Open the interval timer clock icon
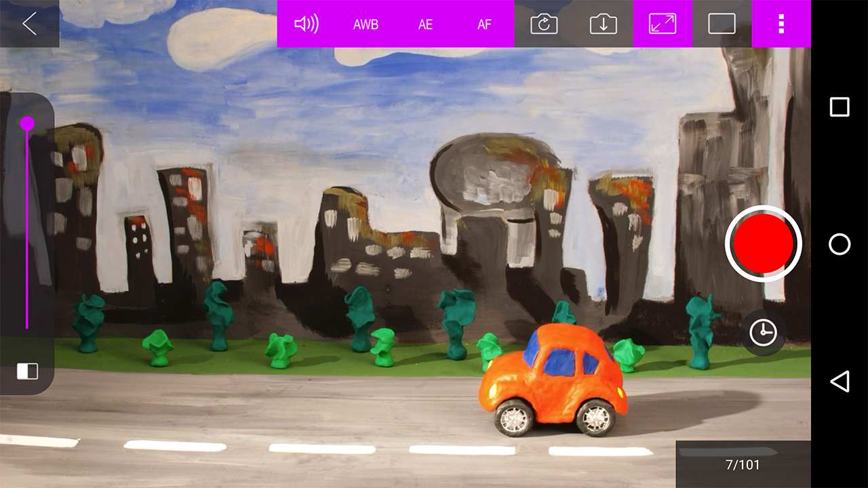868x488 pixels. point(764,332)
